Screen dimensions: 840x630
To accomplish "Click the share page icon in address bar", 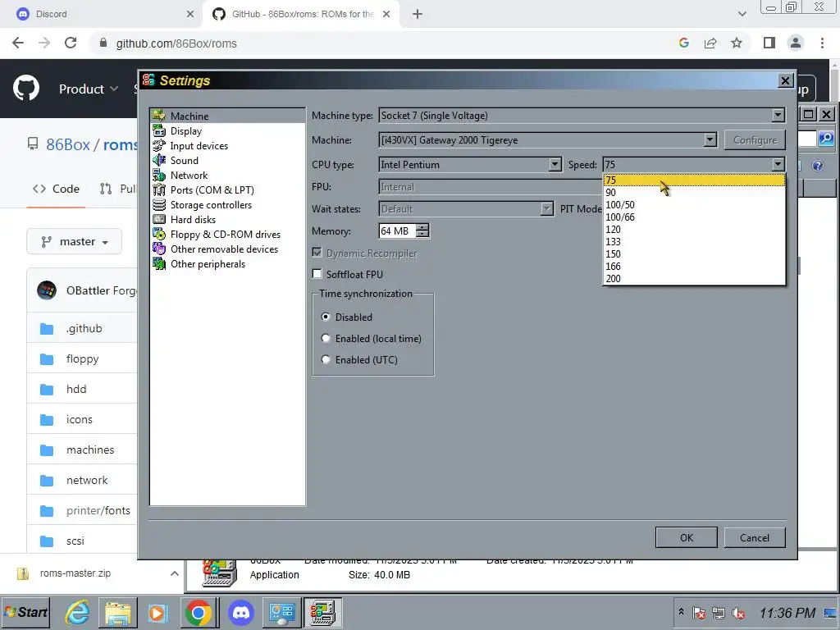I will coord(710,43).
